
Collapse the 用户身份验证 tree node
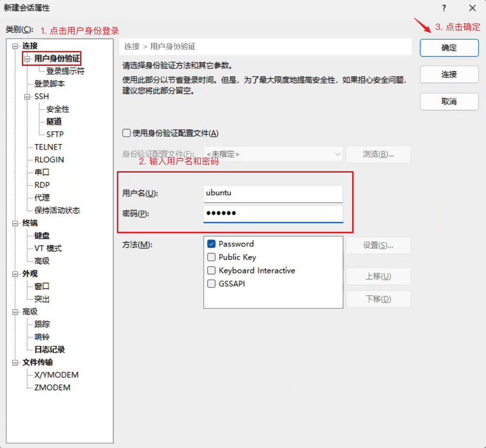(28, 59)
